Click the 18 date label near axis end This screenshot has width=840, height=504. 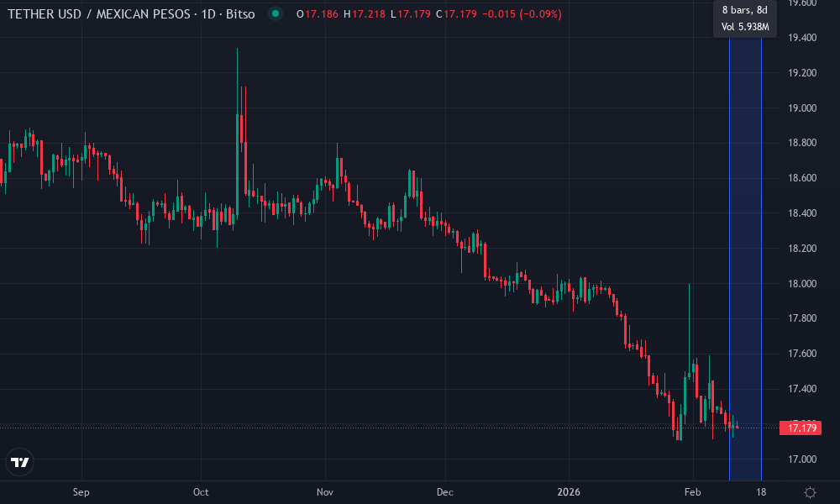click(x=762, y=493)
